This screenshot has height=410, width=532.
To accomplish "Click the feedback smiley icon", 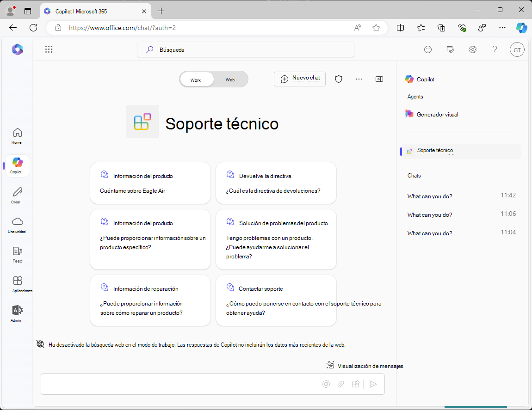I will tap(428, 49).
